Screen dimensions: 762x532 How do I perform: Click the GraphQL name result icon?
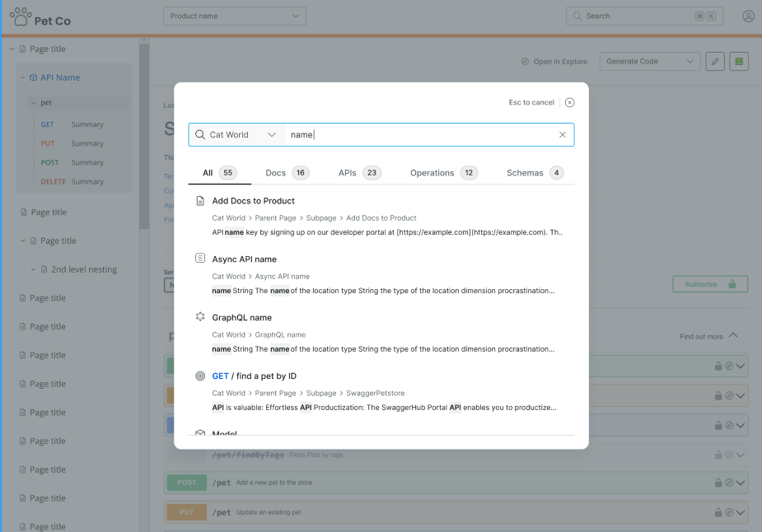tap(199, 317)
